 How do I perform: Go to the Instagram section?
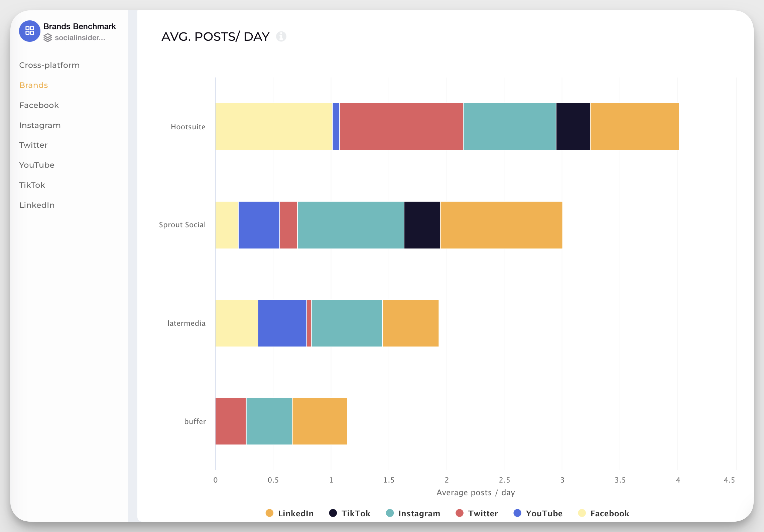(x=40, y=125)
